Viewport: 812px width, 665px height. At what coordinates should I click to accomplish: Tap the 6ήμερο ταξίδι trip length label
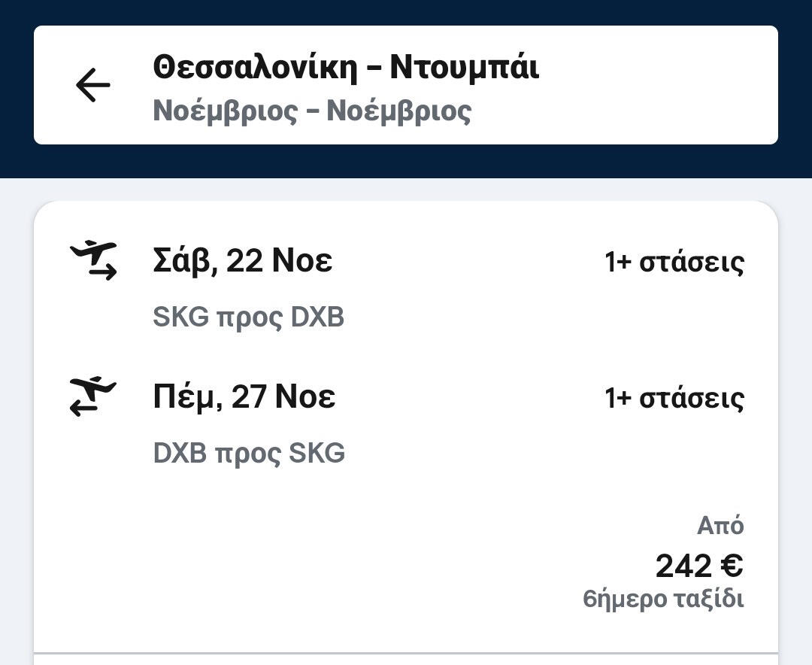pos(663,600)
